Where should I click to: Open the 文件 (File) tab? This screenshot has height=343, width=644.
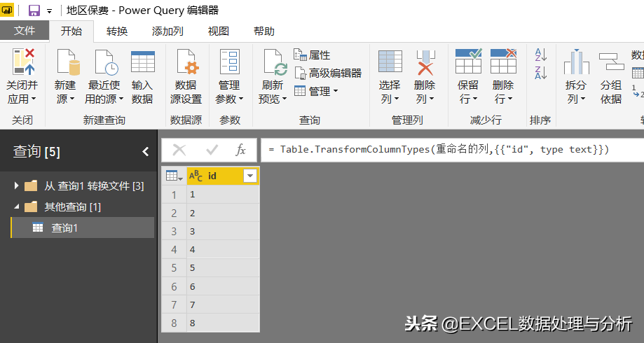click(x=25, y=31)
